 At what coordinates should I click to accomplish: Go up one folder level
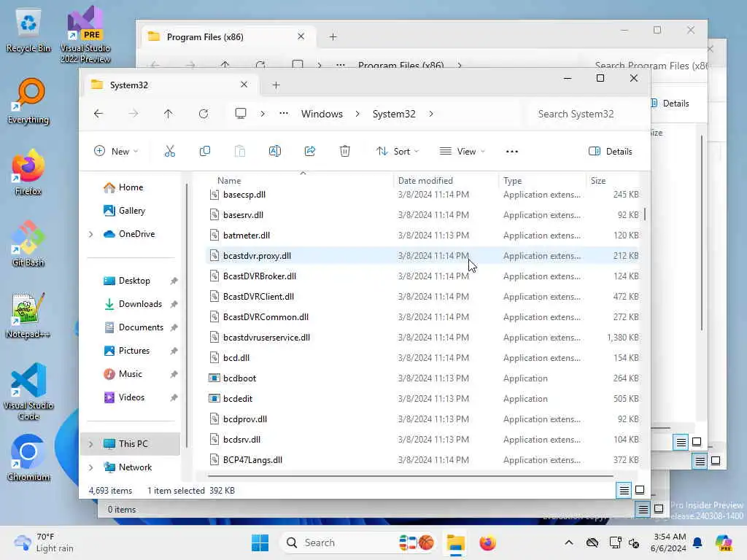coord(169,114)
